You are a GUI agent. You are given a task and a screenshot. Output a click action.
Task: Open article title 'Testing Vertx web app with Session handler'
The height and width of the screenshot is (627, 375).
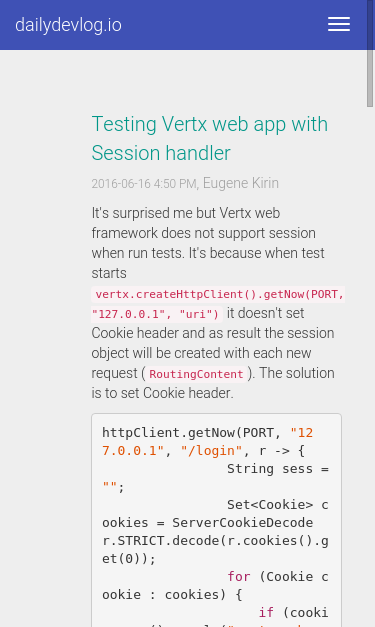(x=209, y=138)
